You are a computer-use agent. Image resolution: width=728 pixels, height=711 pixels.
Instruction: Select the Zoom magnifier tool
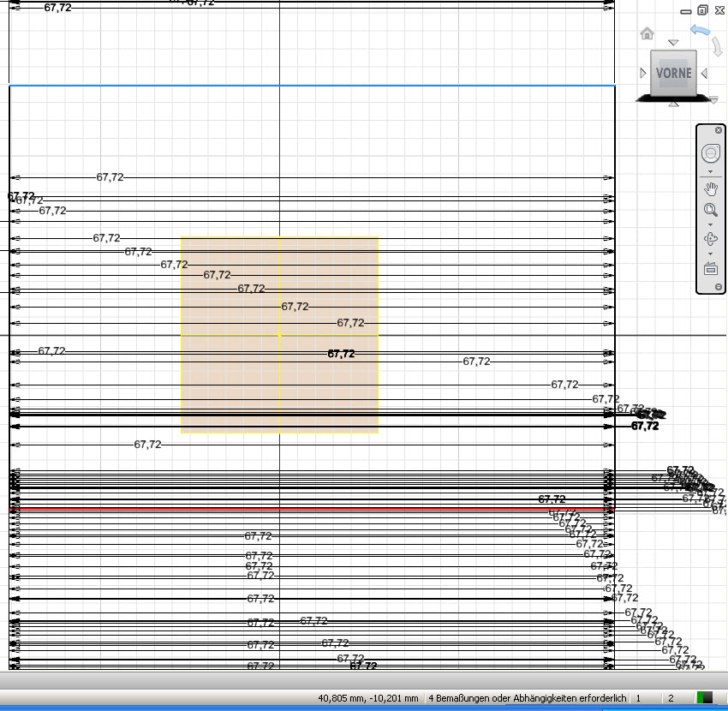pos(710,210)
